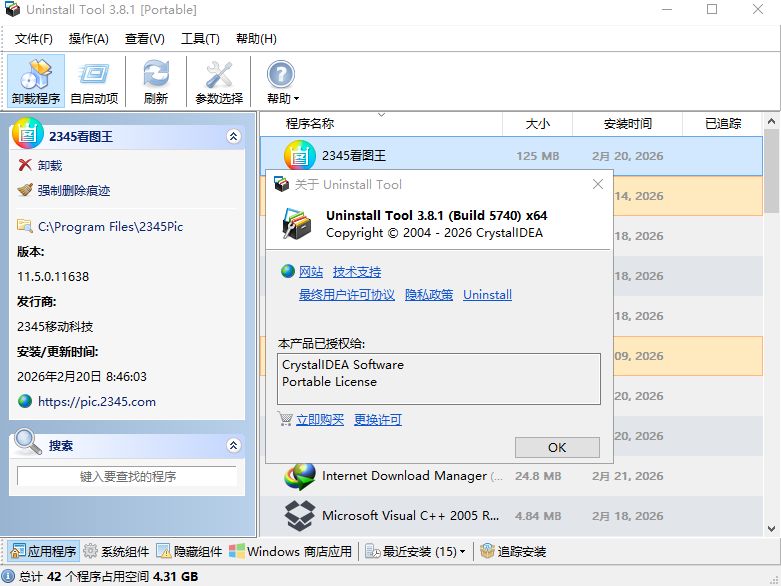Expand the 最近安装 (15) dropdown
The height and width of the screenshot is (586, 781).
tap(416, 551)
